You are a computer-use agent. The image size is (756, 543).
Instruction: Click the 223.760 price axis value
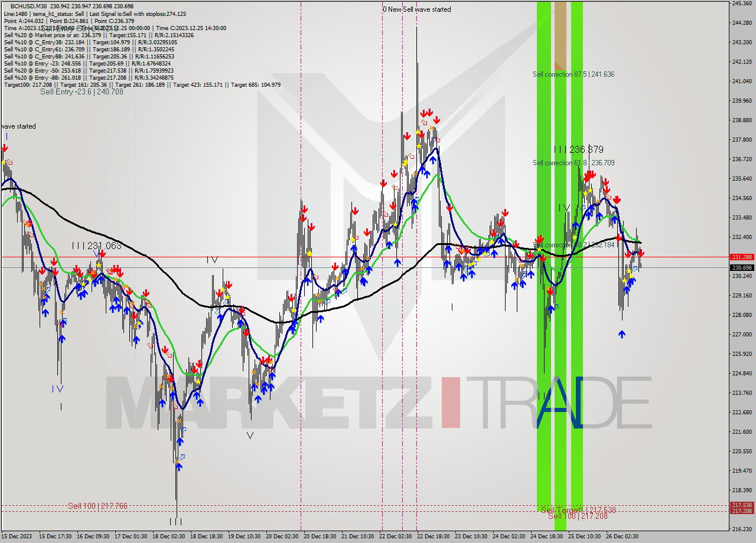[x=742, y=392]
